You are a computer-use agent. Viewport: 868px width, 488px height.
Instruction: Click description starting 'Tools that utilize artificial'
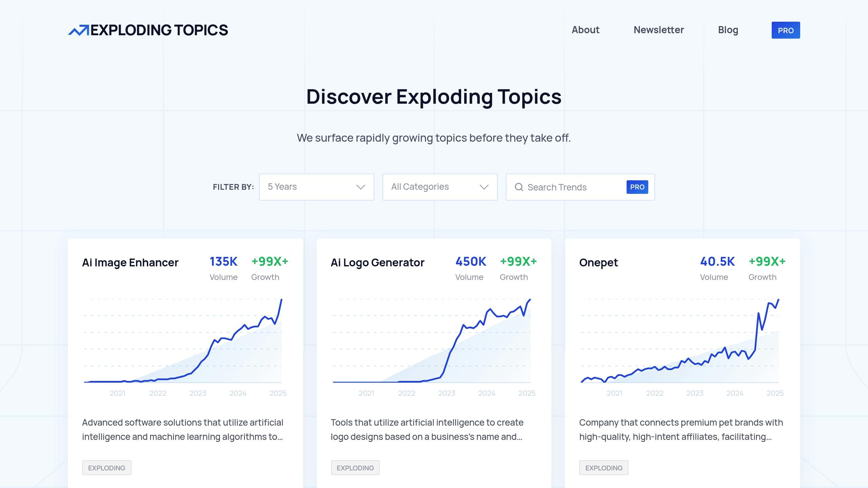427,430
